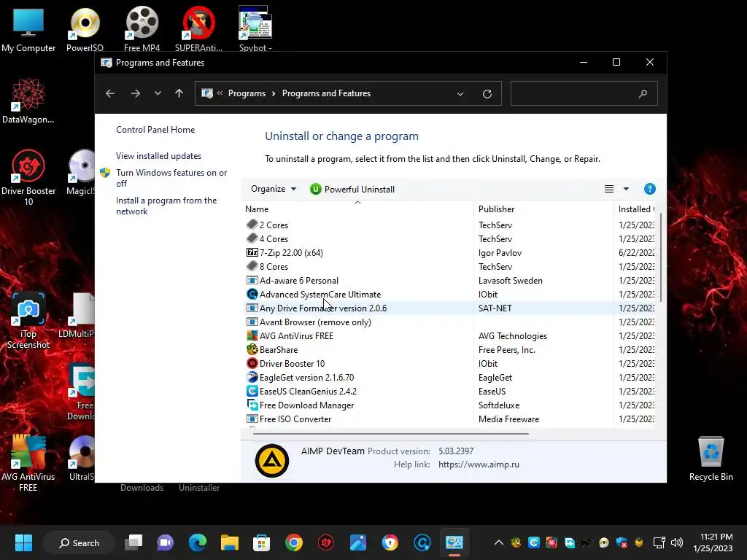Open the volume speaker tray icon
This screenshot has height=560, width=747.
pos(676,542)
